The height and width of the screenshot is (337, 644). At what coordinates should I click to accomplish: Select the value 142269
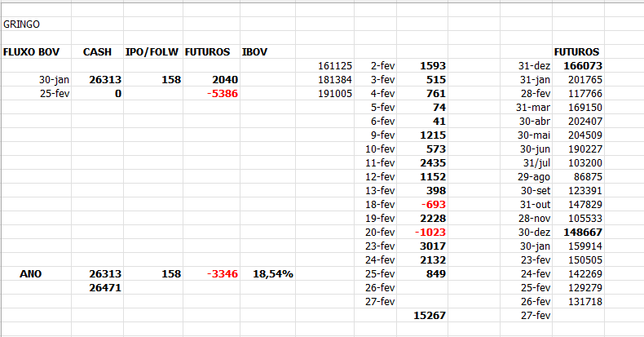click(x=578, y=273)
